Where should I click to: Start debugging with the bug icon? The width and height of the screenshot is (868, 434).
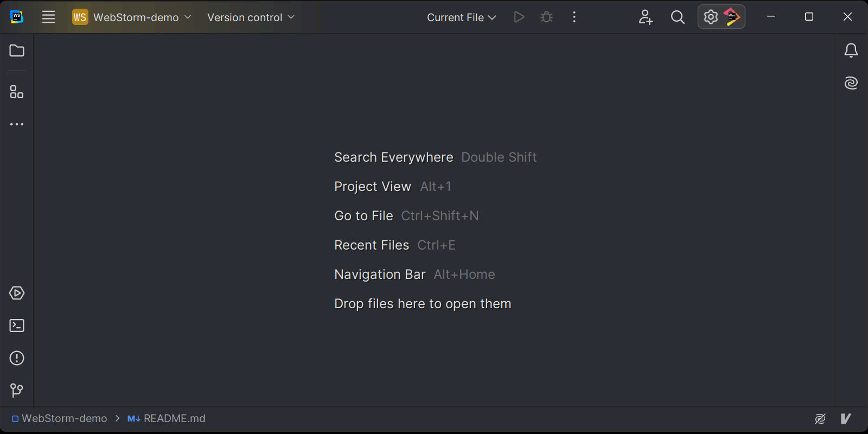click(x=546, y=17)
